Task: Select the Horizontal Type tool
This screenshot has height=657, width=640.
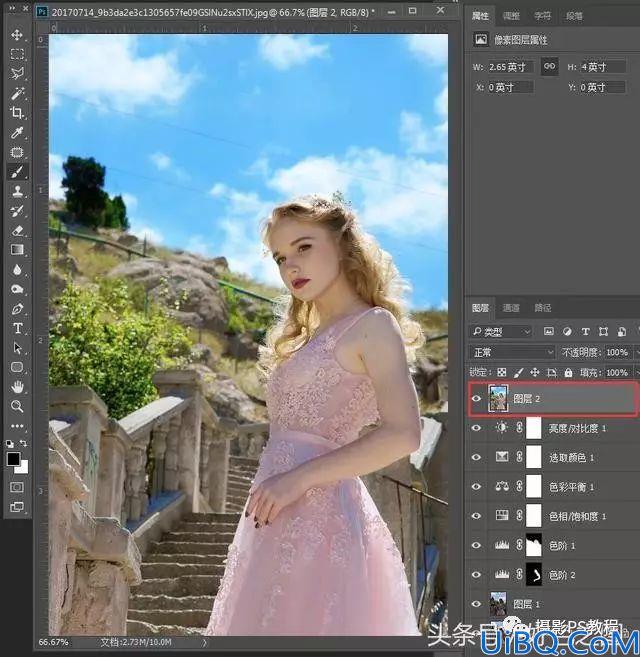Action: (x=17, y=328)
